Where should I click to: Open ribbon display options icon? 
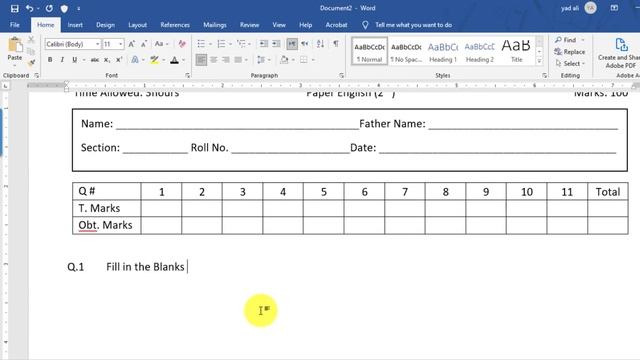[x=614, y=8]
